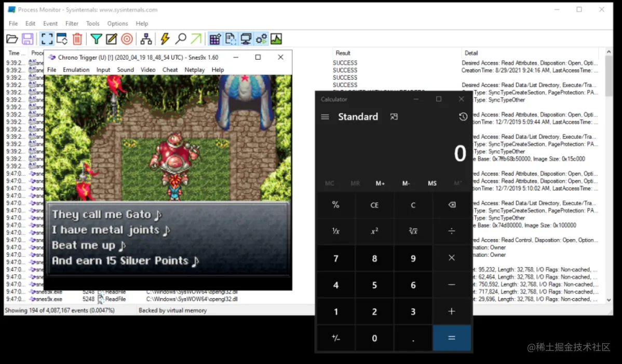
Task: Open Process Monitor Filter menu
Action: click(x=72, y=23)
